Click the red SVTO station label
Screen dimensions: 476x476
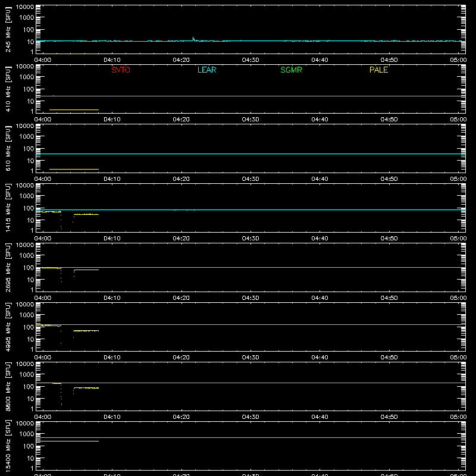(x=121, y=70)
